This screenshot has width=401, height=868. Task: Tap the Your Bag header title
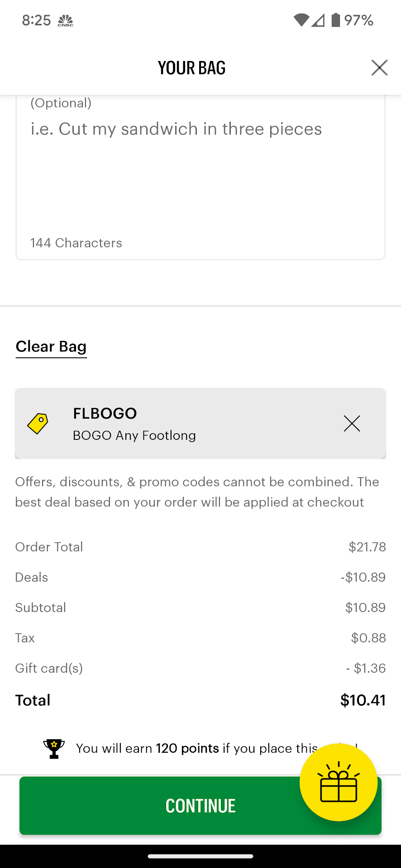[191, 68]
